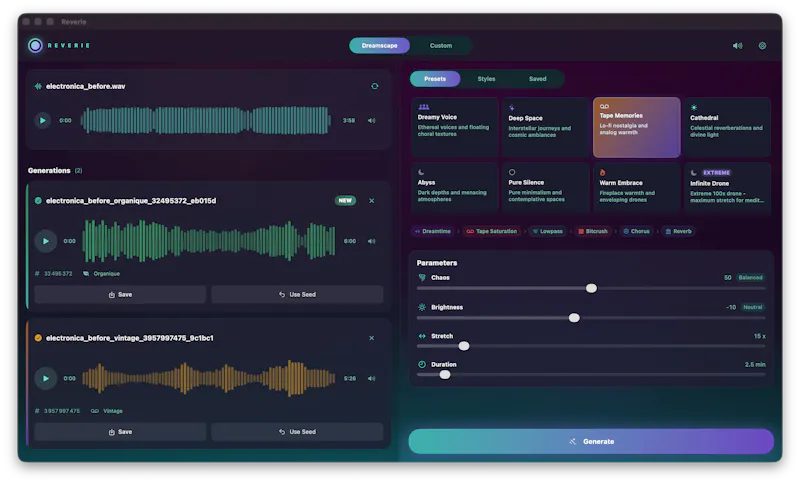Click the Tape Saturation effect chip

coord(492,231)
